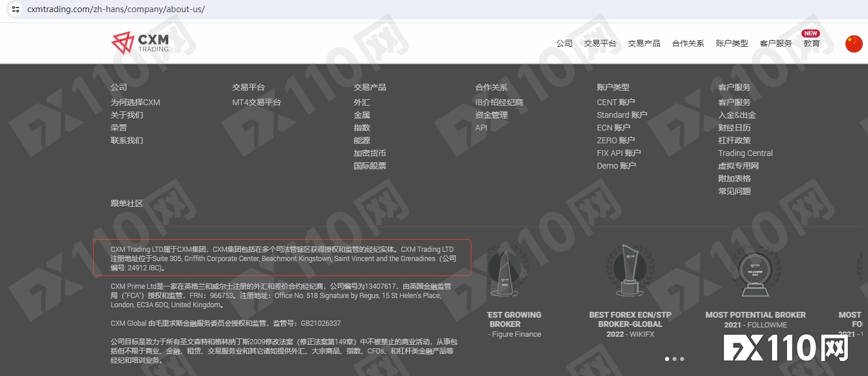This screenshot has width=868, height=376.
Task: Open the Demo 账户 link
Action: (616, 166)
